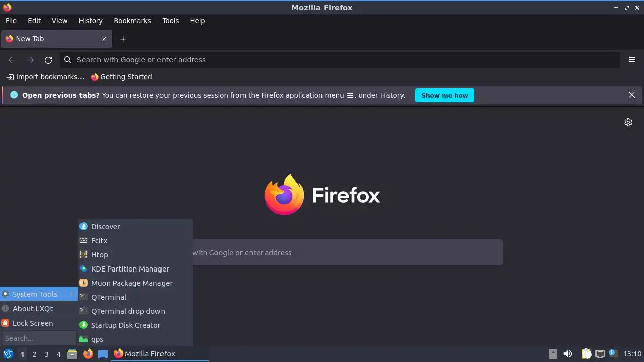Click the 13:10 clock in the panel
Screen dimensions: 644x362
[632, 354]
